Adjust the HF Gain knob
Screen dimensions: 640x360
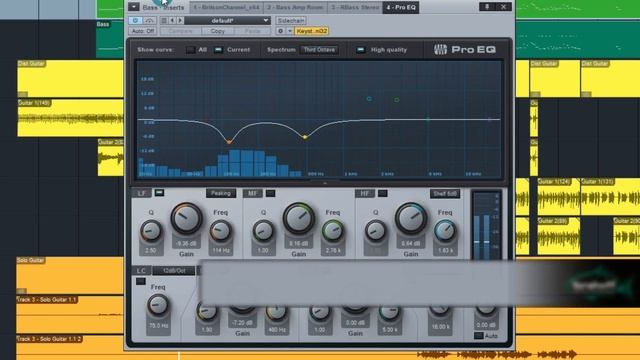click(x=411, y=218)
